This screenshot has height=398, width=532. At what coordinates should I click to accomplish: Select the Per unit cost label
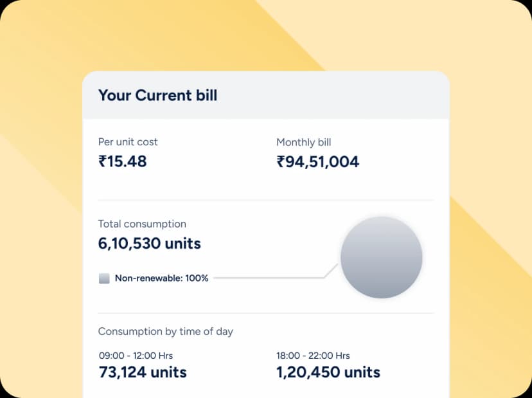pos(128,142)
